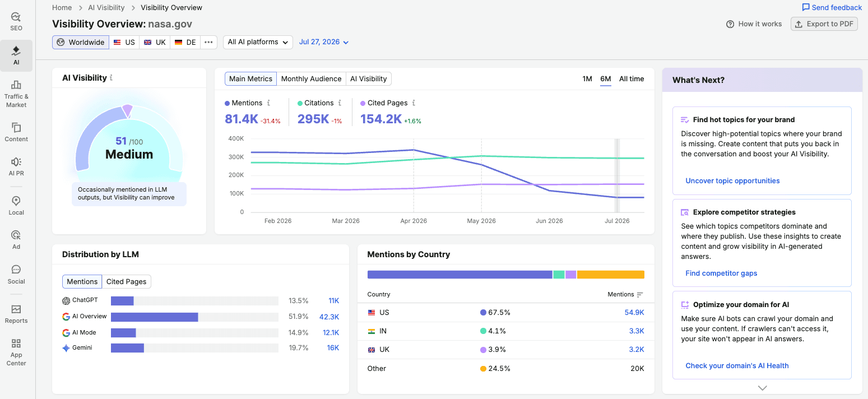
Task: Toggle the Mentions series in chart legend
Action: click(x=244, y=103)
